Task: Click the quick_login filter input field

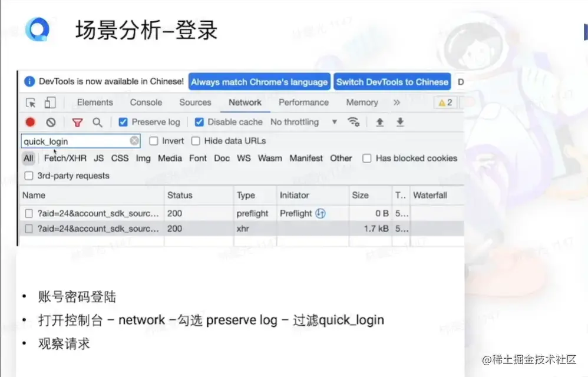Action: click(71, 141)
